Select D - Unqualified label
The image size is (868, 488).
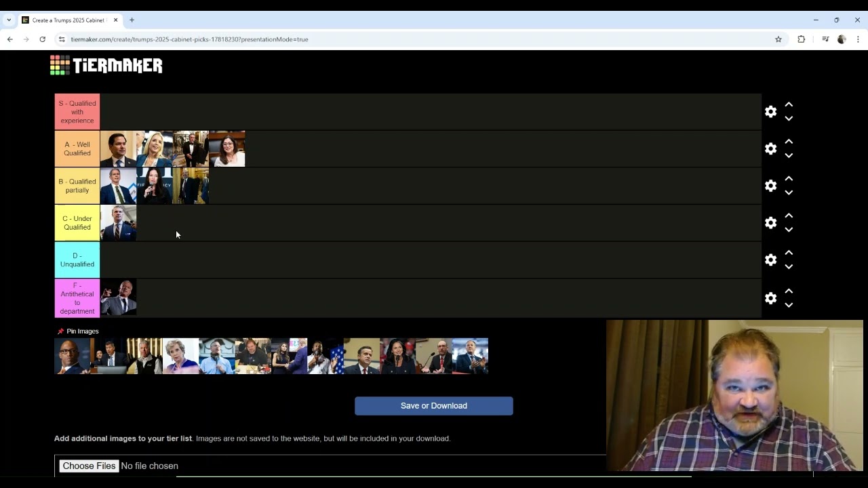pos(77,260)
